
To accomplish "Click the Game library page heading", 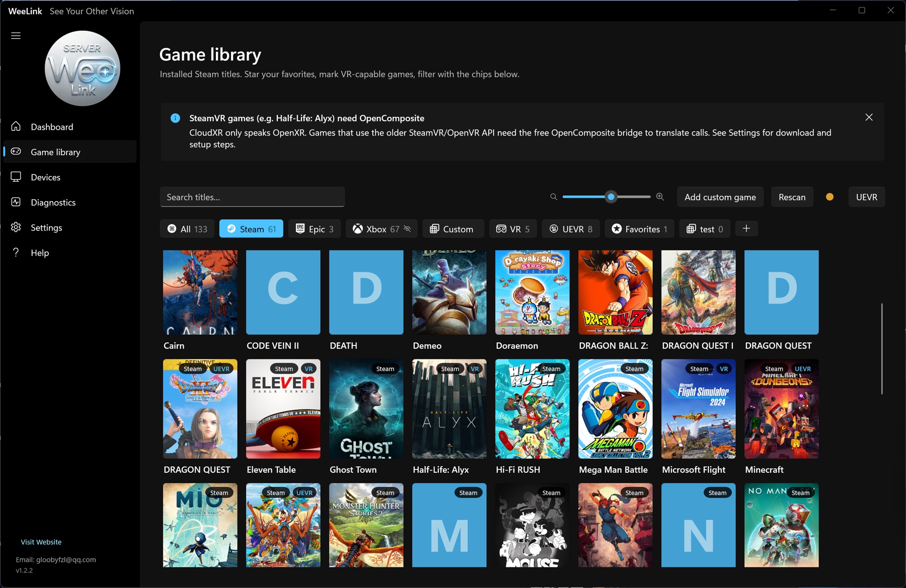I will click(210, 54).
